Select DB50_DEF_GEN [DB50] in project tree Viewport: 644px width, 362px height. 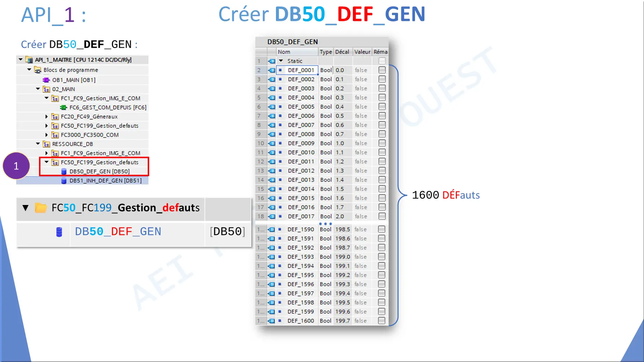(99, 171)
